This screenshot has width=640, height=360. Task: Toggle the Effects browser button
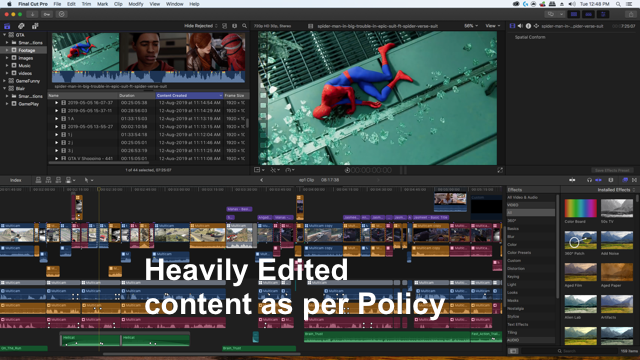coord(625,180)
